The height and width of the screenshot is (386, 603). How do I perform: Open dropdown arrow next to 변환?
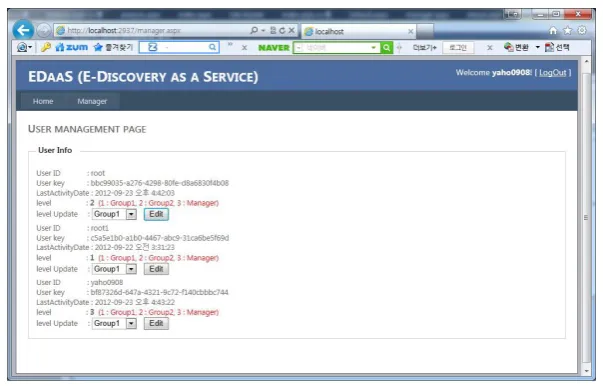pyautogui.click(x=538, y=47)
